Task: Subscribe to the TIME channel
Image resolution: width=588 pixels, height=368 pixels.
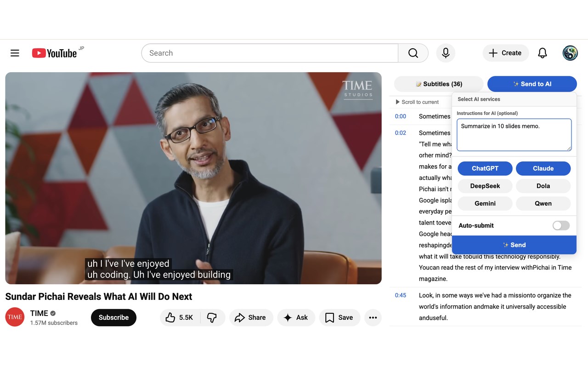Action: pyautogui.click(x=113, y=317)
